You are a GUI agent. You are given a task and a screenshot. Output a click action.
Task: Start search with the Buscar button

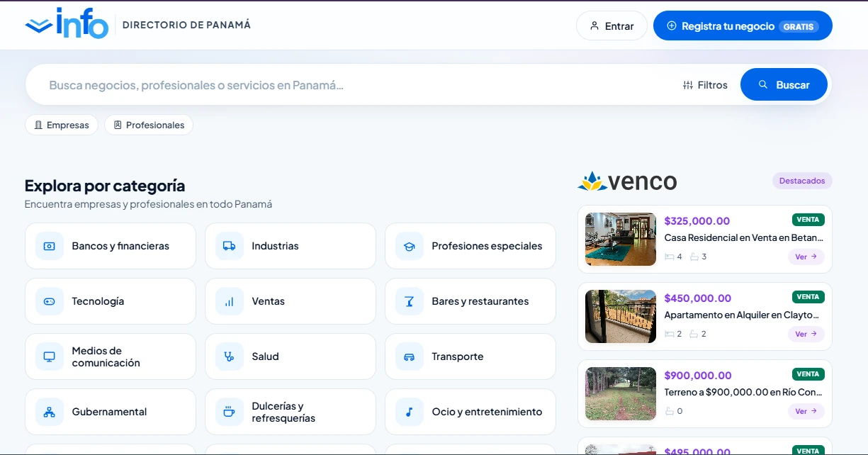[784, 85]
